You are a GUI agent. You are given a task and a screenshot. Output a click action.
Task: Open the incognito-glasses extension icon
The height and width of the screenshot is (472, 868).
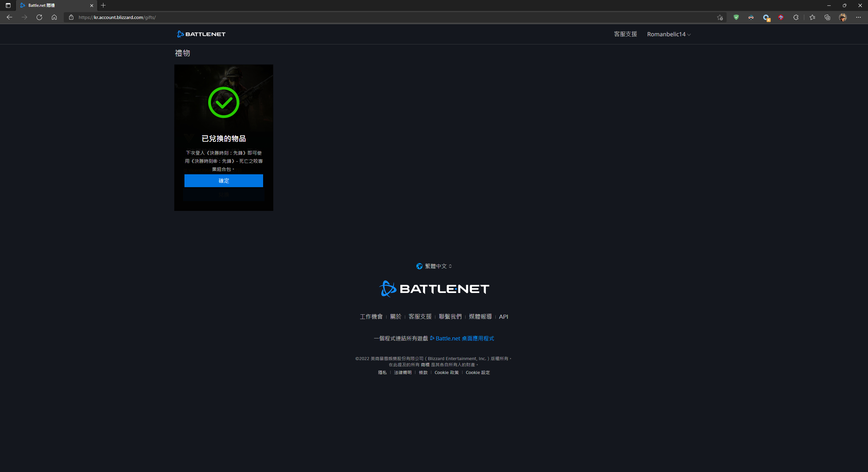coord(751,17)
